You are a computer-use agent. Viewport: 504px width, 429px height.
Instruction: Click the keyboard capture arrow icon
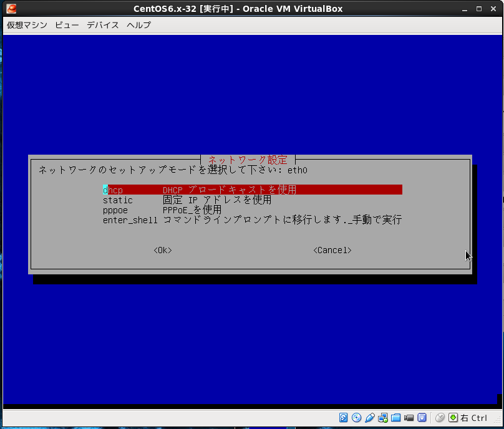[x=453, y=418]
